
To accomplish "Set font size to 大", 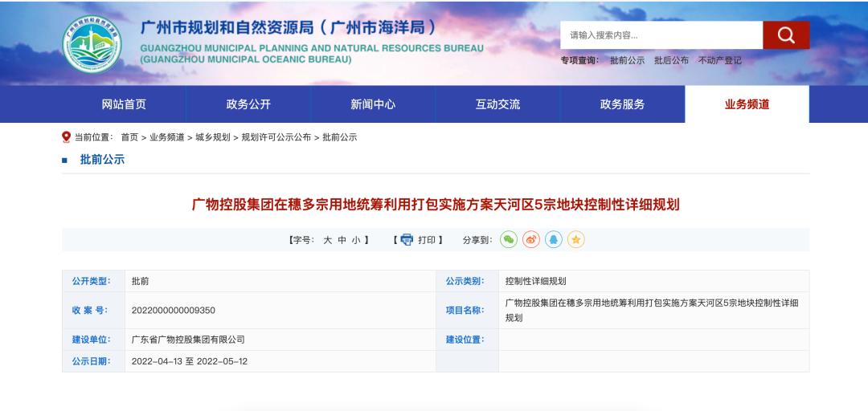I will [x=328, y=240].
